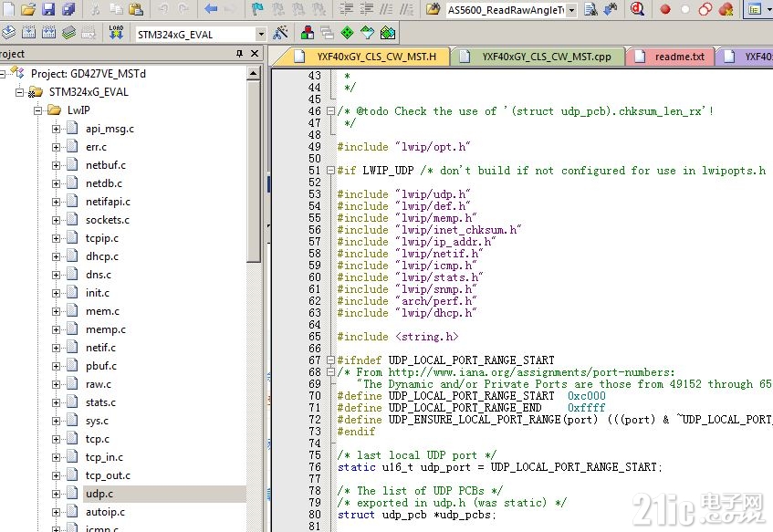The image size is (773, 532).
Task: Open the AS5600_ReadRawAngle find dropdown
Action: coord(571,10)
